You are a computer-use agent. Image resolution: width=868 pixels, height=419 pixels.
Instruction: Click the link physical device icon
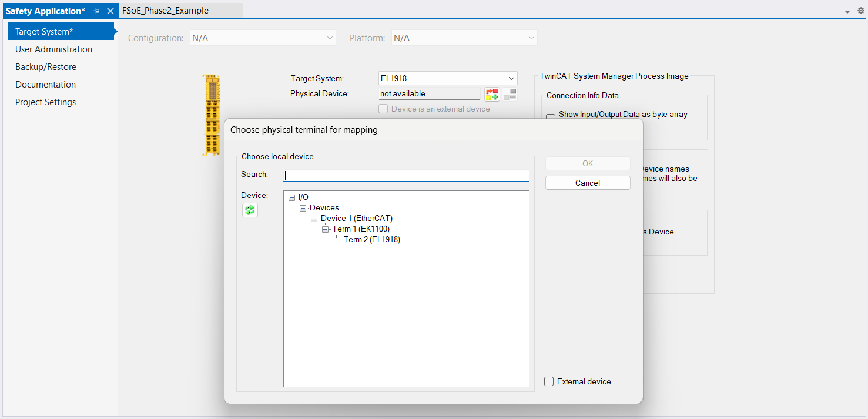(492, 94)
